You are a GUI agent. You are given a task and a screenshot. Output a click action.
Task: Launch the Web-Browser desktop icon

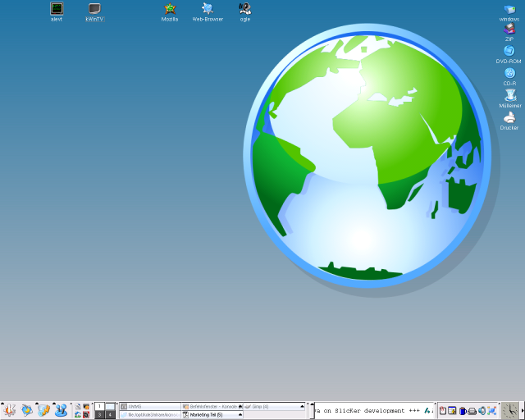tap(208, 11)
